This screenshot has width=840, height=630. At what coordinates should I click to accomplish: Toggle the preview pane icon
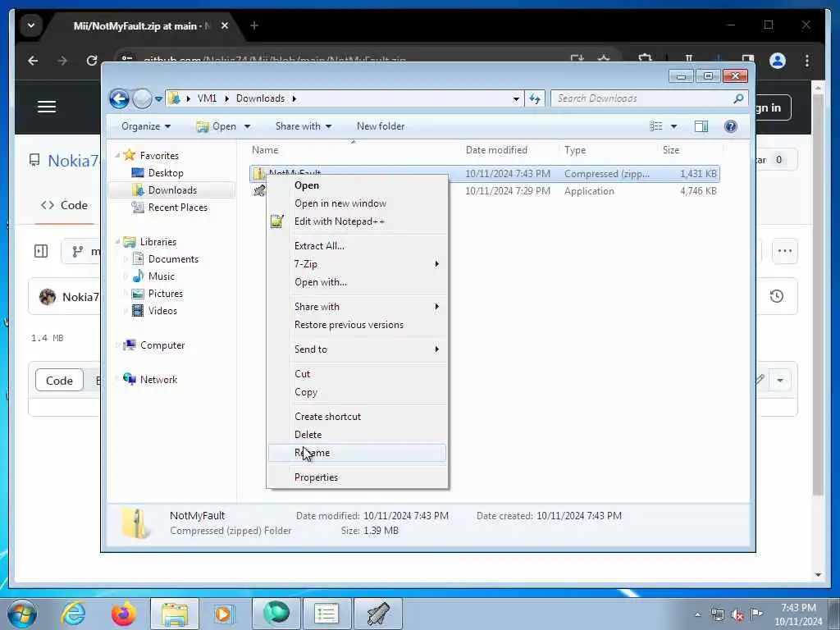pos(701,126)
